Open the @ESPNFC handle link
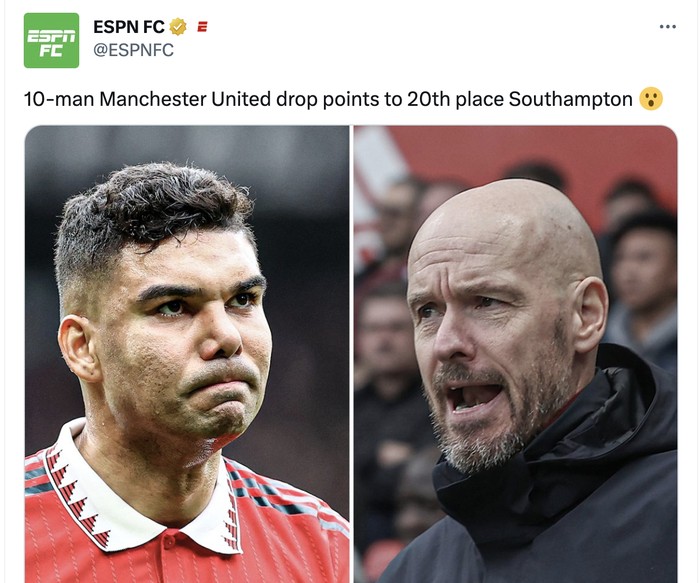This screenshot has width=700, height=583. tap(133, 50)
